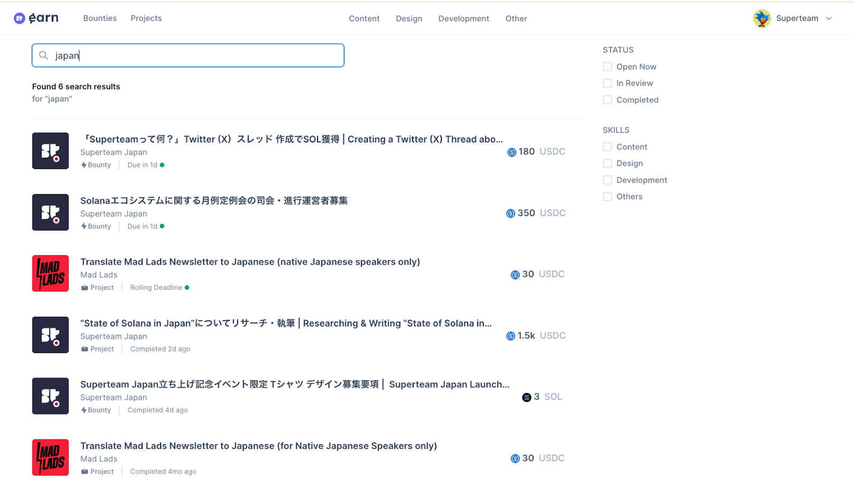Open the Bounties nav item
The image size is (854, 504).
pos(100,18)
